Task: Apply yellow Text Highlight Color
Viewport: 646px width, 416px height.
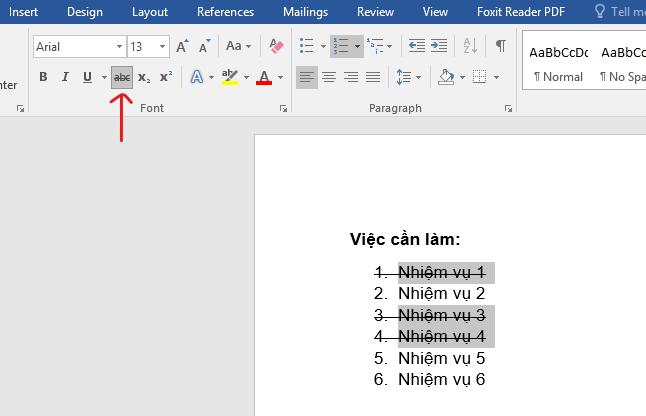Action: click(x=230, y=77)
